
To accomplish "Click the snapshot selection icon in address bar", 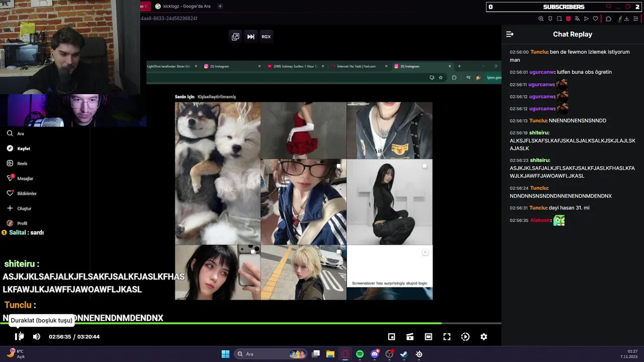I will (559, 19).
